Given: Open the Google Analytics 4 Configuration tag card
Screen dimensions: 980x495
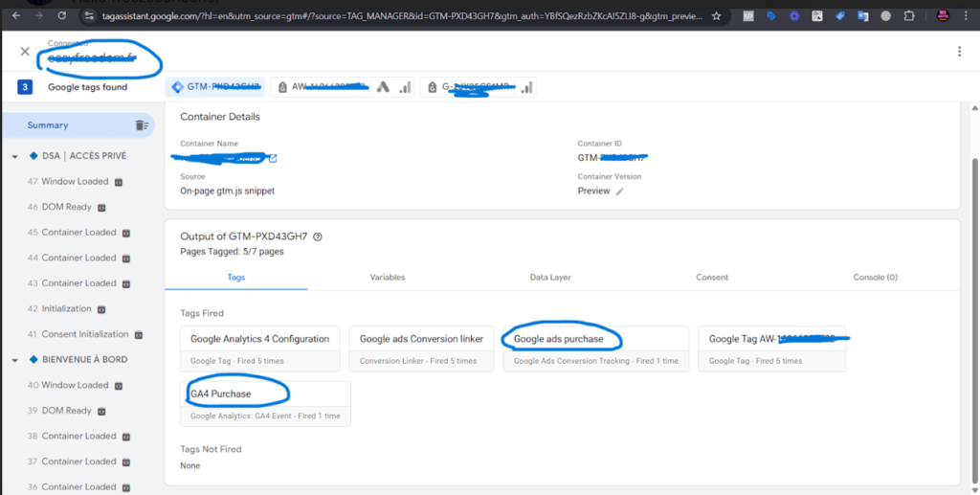Looking at the screenshot, I should click(x=260, y=349).
